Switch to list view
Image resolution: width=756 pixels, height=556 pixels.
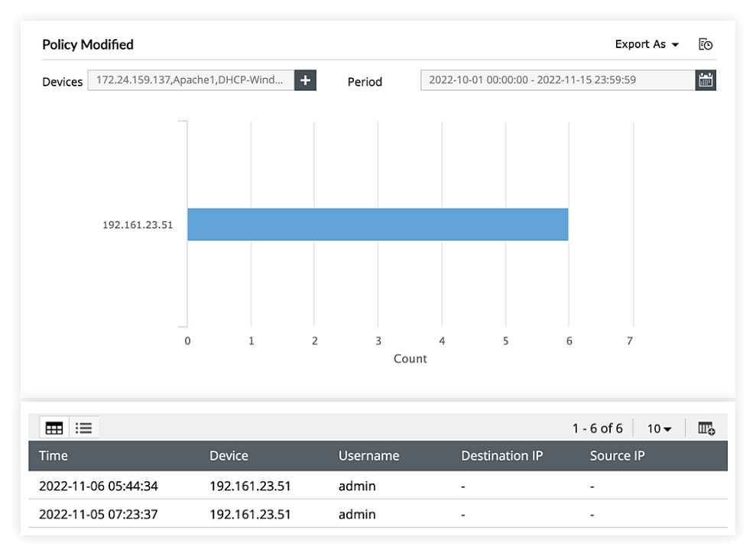pyautogui.click(x=83, y=427)
